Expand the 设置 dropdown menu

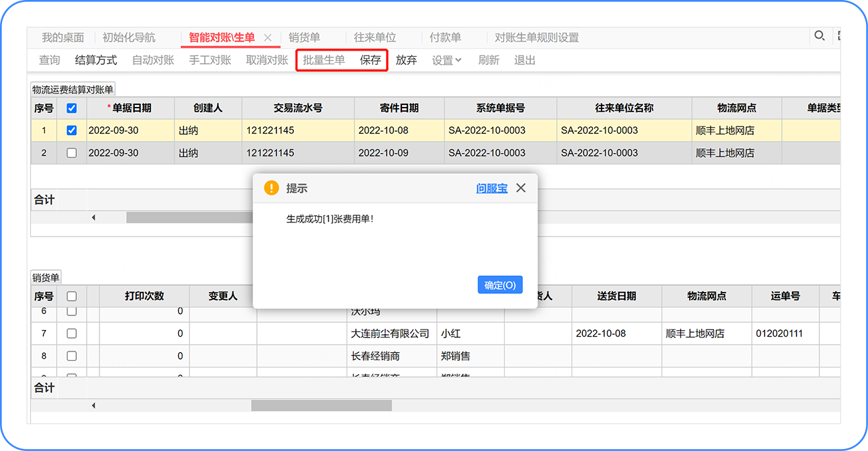tap(447, 60)
